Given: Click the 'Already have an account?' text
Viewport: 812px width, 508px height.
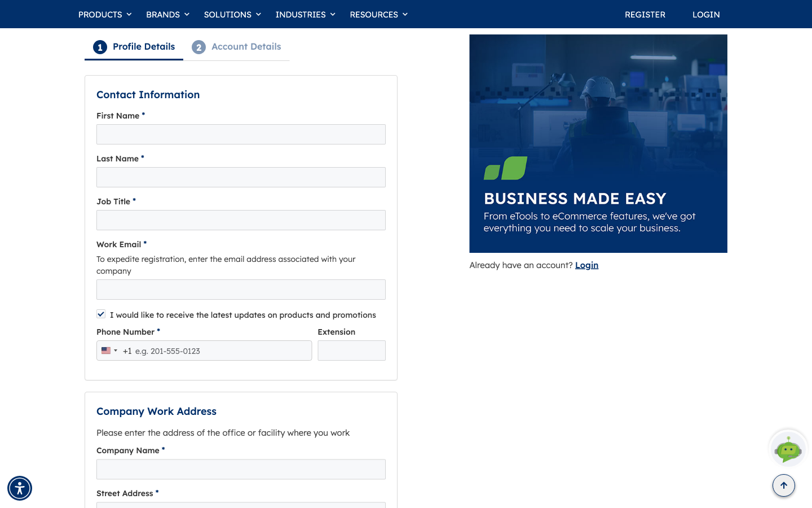Looking at the screenshot, I should pos(521,265).
